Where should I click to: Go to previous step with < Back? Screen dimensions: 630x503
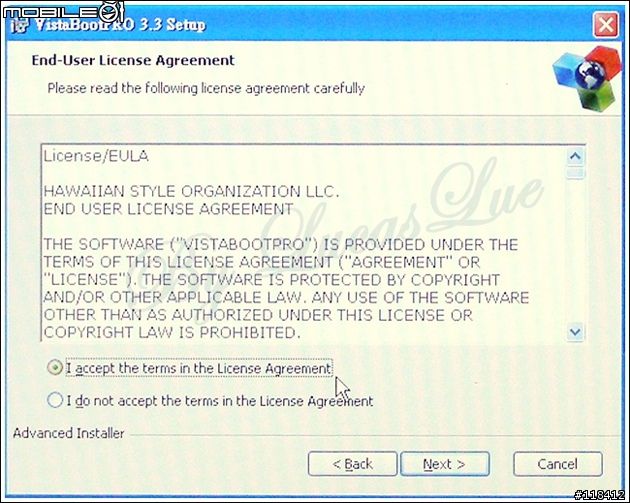(353, 464)
